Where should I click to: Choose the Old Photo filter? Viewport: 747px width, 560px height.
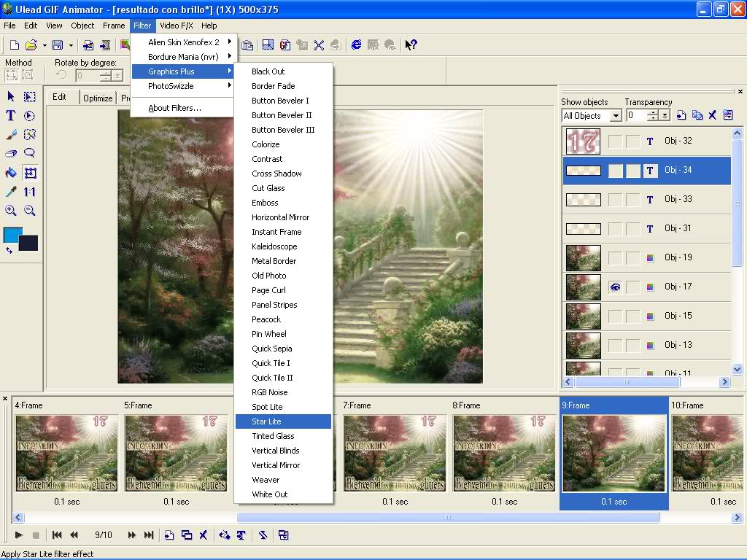[284, 276]
